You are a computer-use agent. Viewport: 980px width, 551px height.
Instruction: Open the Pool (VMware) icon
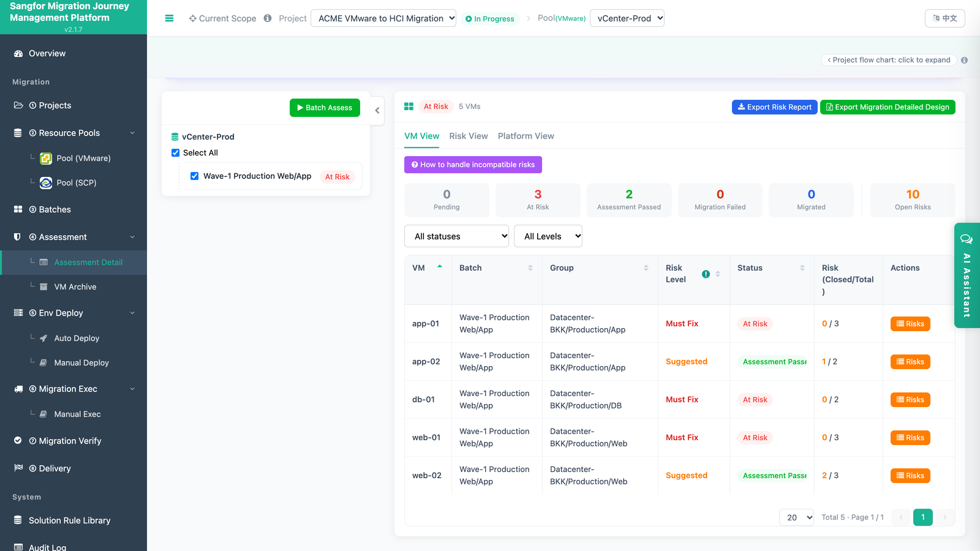tap(46, 159)
